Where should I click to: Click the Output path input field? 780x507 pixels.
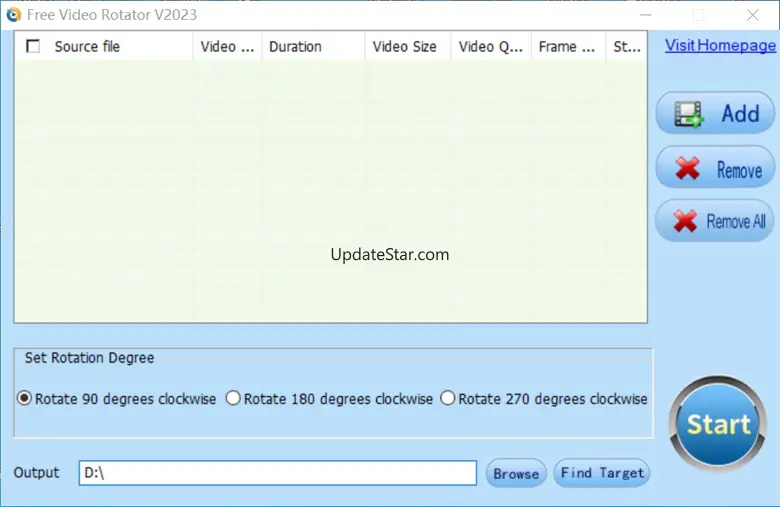[x=278, y=473]
